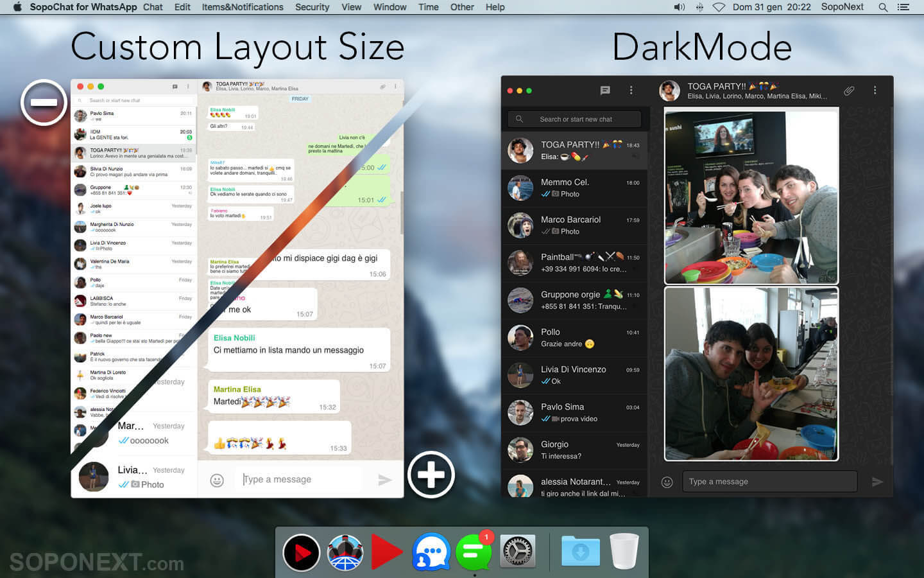The width and height of the screenshot is (924, 578).
Task: Open the three-dot menu in the dark chat header
Action: coord(875,91)
